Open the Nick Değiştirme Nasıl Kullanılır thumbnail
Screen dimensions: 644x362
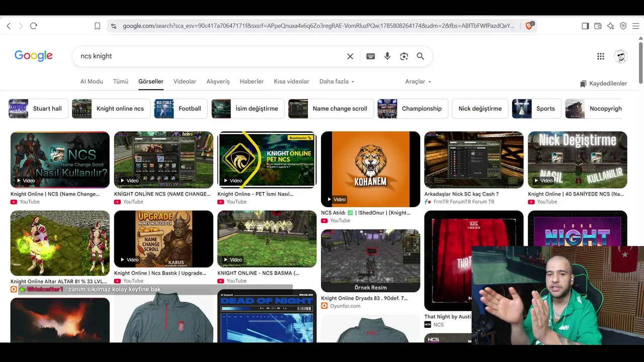point(578,160)
